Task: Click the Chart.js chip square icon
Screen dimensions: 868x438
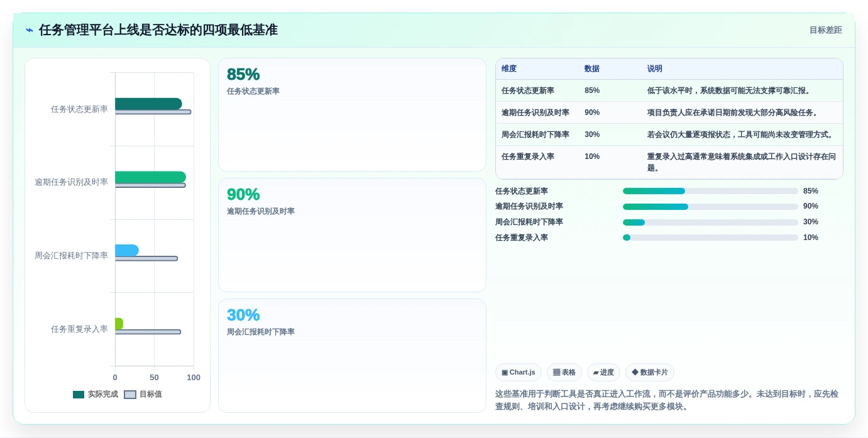Action: coord(505,373)
